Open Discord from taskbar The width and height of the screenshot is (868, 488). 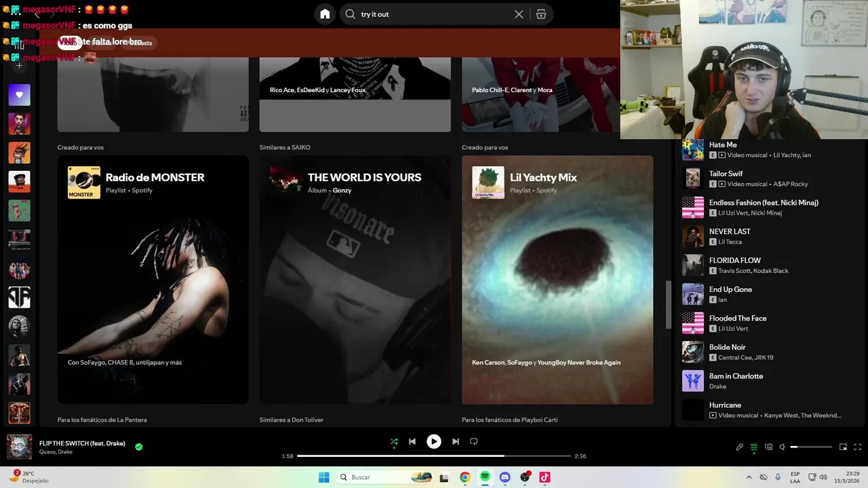coord(505,477)
